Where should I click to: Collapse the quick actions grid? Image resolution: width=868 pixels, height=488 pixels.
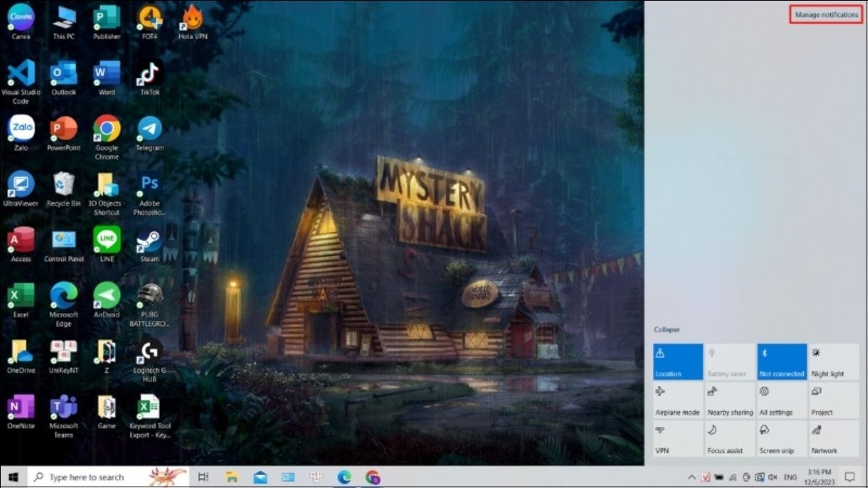pos(666,330)
